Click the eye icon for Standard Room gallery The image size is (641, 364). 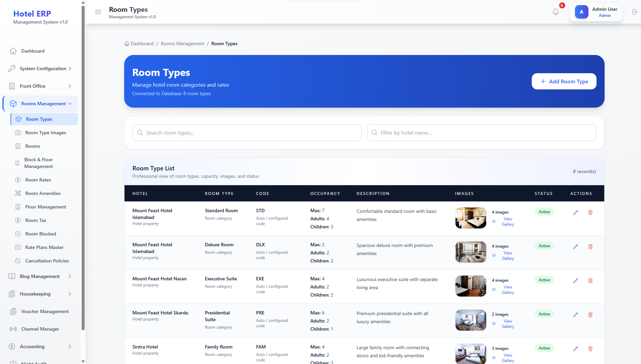tap(494, 222)
